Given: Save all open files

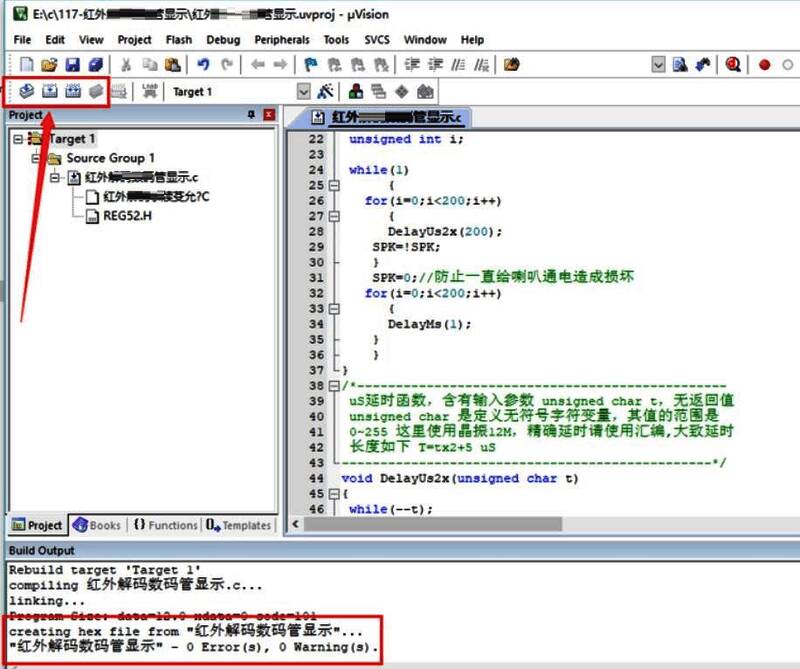Looking at the screenshot, I should tap(94, 63).
